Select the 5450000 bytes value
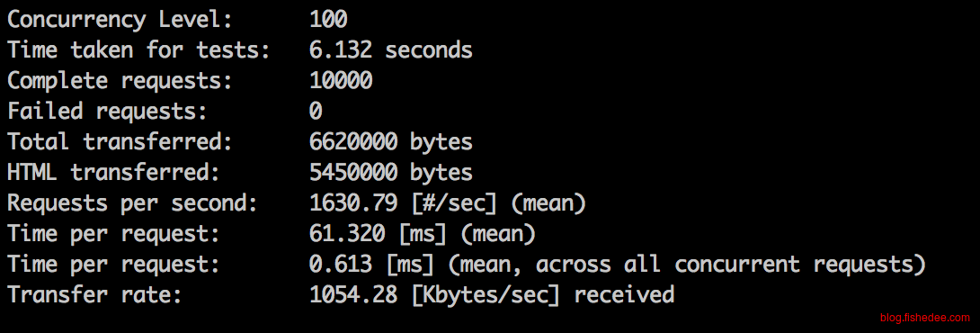 pyautogui.click(x=390, y=174)
